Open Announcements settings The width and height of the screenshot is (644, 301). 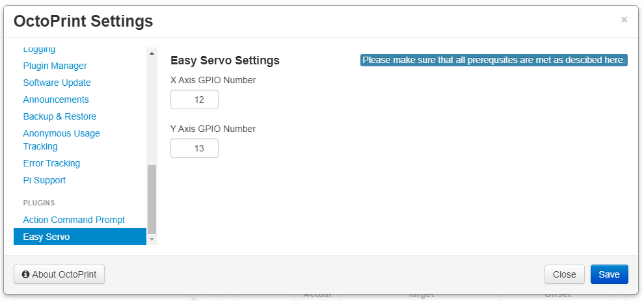56,99
